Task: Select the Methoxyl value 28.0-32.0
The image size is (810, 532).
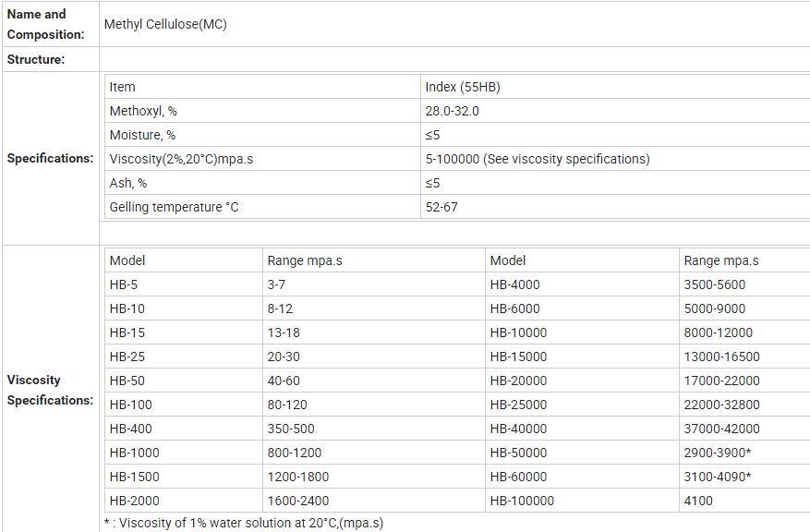Action: pyautogui.click(x=452, y=111)
